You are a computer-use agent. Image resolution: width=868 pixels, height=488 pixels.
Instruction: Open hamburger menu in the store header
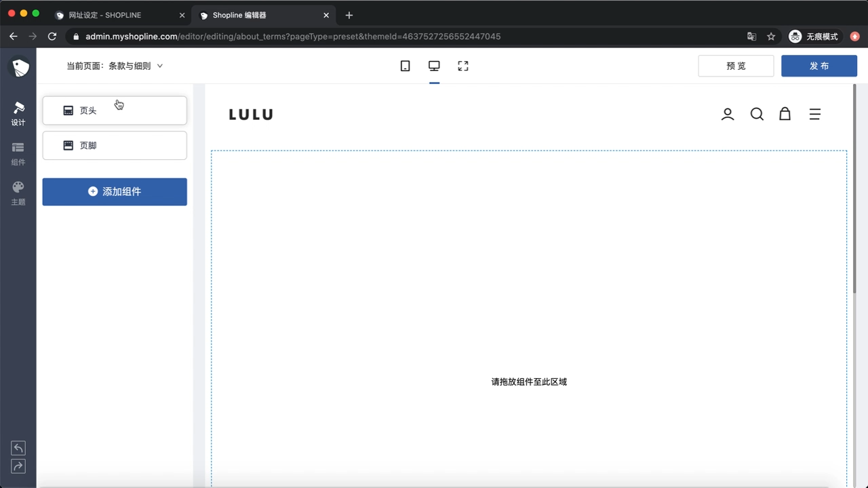(x=815, y=114)
